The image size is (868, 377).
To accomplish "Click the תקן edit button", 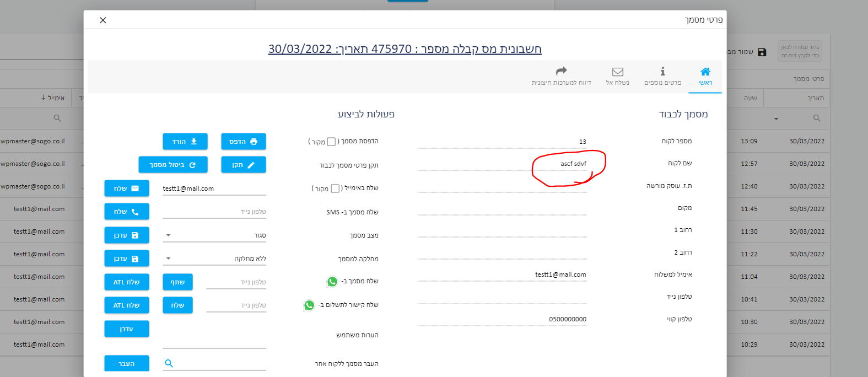I will (x=244, y=165).
